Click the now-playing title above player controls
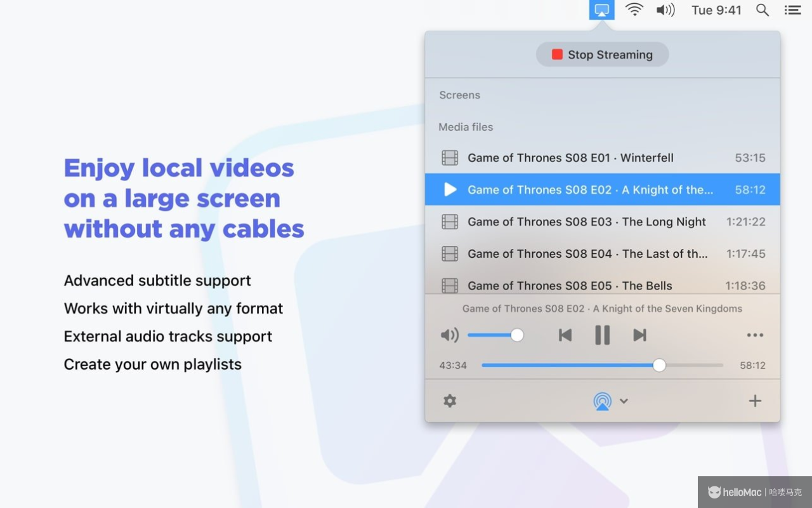 [602, 309]
